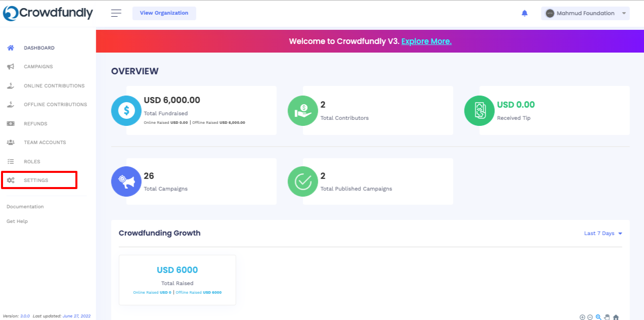This screenshot has height=320, width=644.
Task: Click the green Received Tip money icon
Action: click(x=480, y=111)
